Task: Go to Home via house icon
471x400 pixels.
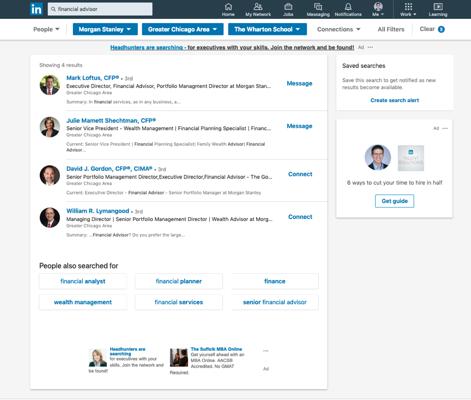Action: click(x=228, y=7)
